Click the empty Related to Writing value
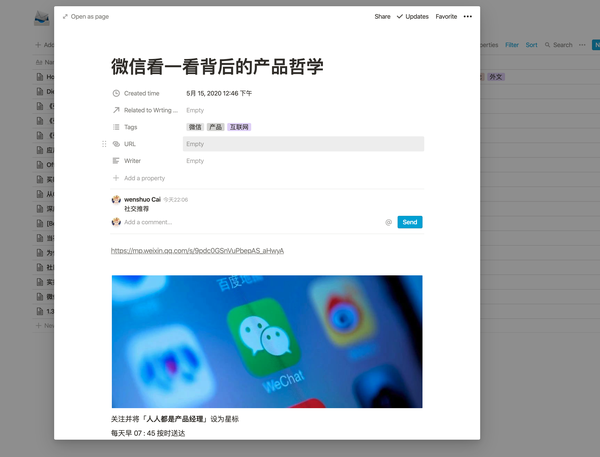Image resolution: width=600 pixels, height=457 pixels. 195,110
